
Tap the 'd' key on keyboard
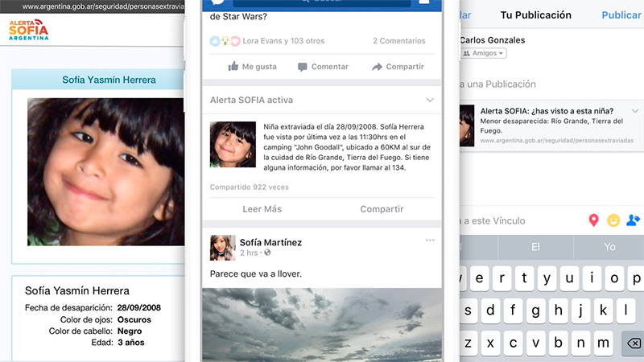coord(490,311)
